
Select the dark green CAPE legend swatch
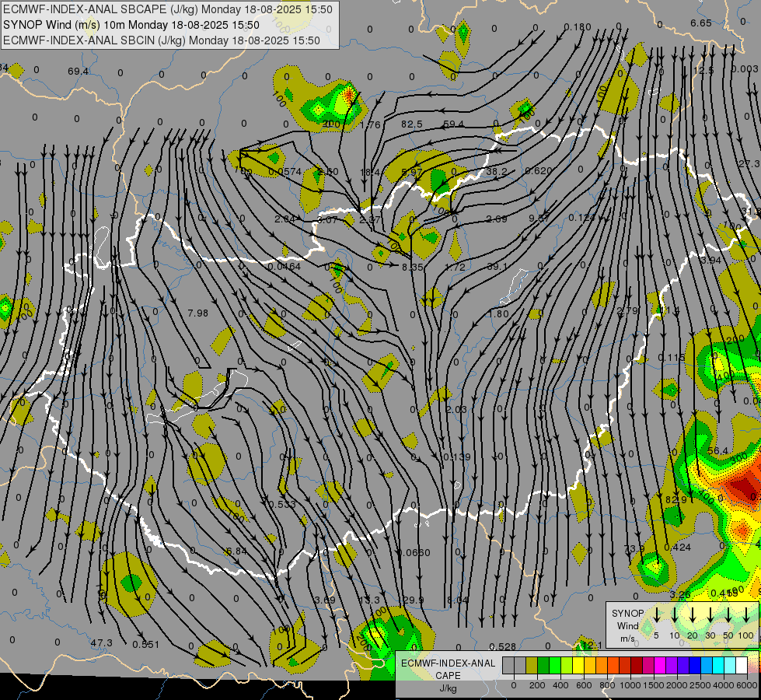(x=543, y=665)
